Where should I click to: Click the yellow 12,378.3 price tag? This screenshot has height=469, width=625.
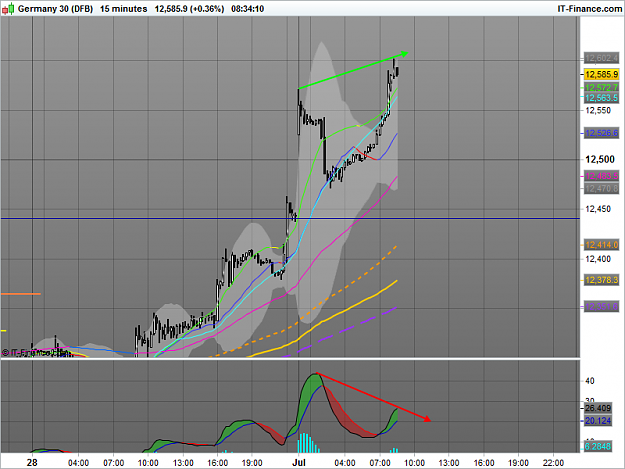click(x=601, y=280)
